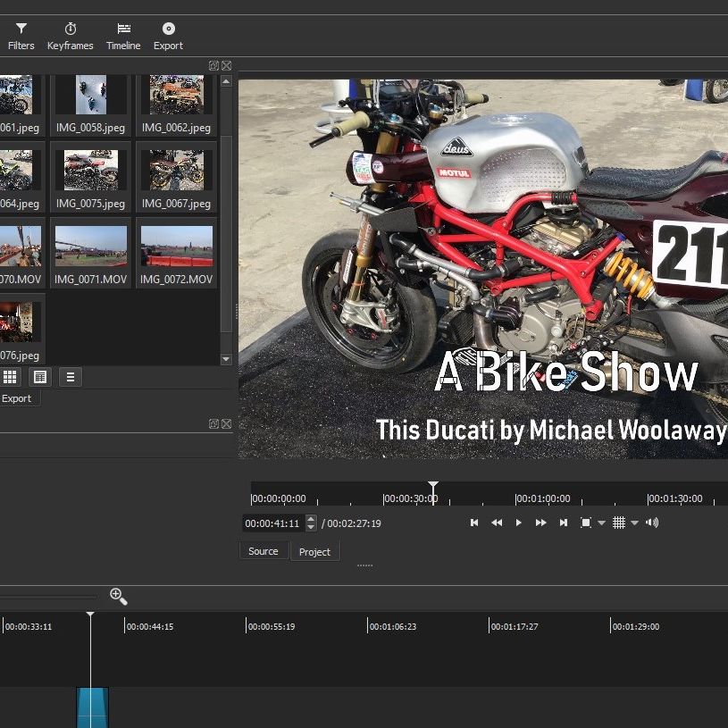The image size is (728, 728).
Task: Switch to the Project tab
Action: [314, 552]
